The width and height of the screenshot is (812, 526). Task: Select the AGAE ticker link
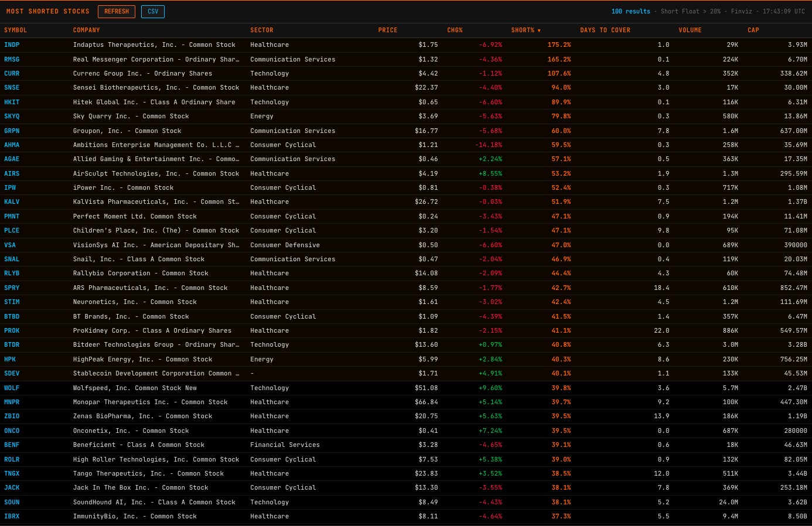coord(12,159)
